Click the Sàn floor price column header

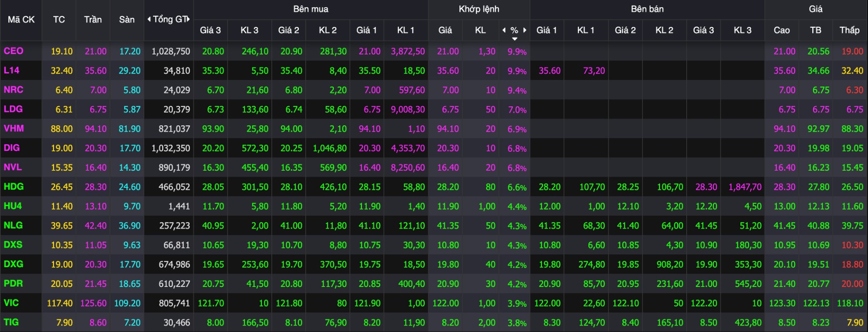point(127,20)
